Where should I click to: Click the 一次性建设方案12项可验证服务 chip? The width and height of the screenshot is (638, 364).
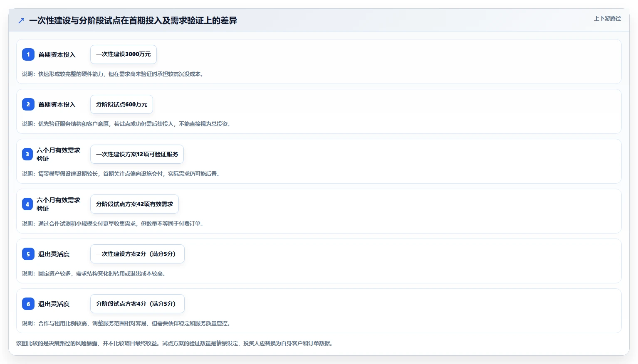[137, 154]
